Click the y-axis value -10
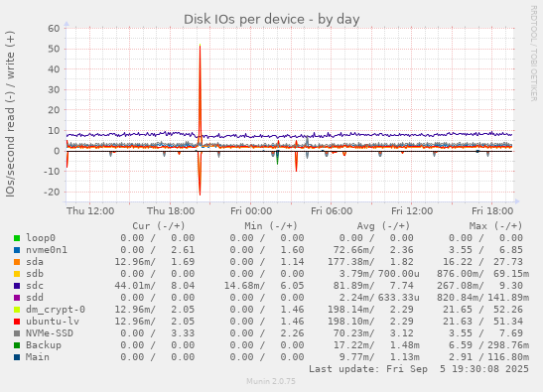This screenshot has width=543, height=392. point(52,171)
